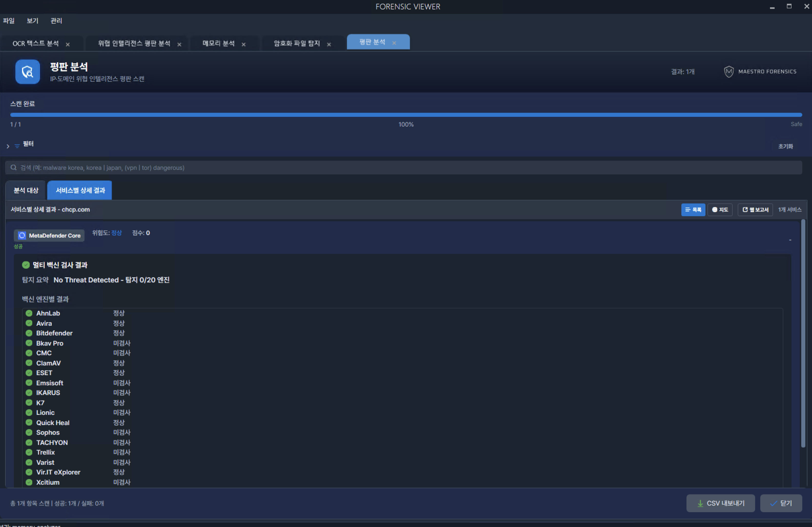Click the green check icon next to Sophos
The image size is (812, 527).
(29, 433)
